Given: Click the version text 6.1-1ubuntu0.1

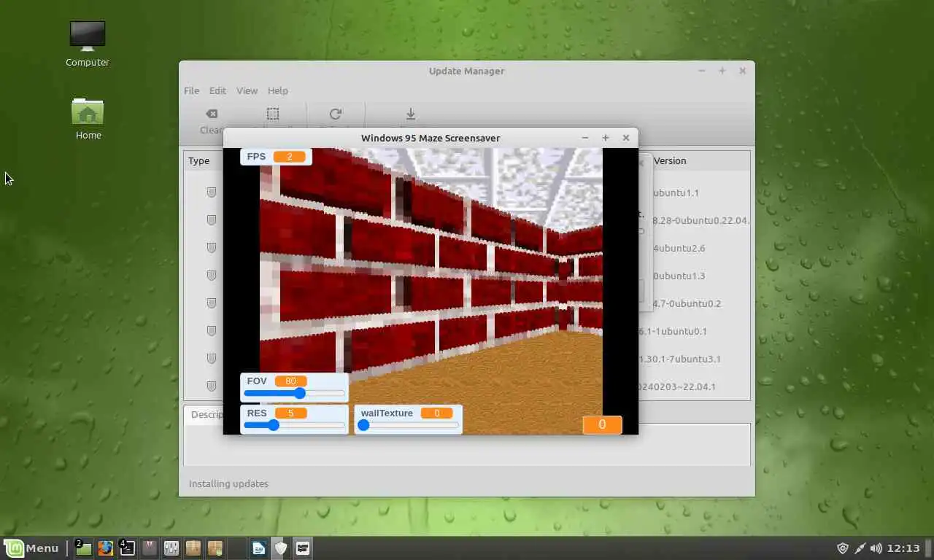Looking at the screenshot, I should tap(673, 332).
